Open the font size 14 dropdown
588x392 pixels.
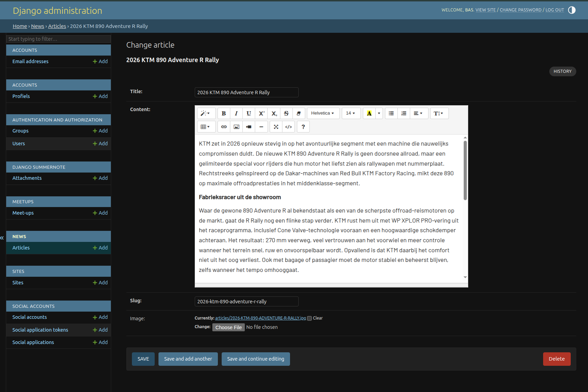pos(350,114)
